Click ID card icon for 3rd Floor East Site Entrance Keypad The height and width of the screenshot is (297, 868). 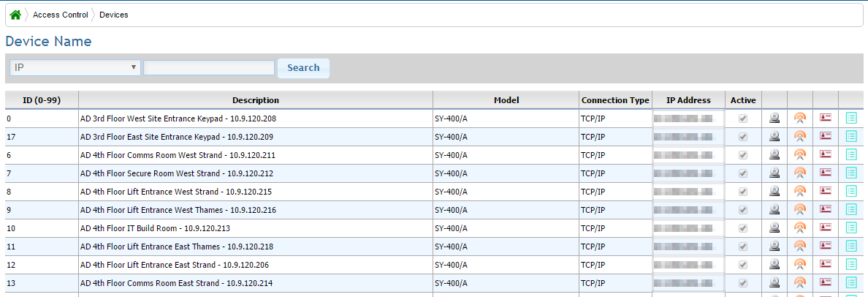[826, 136]
